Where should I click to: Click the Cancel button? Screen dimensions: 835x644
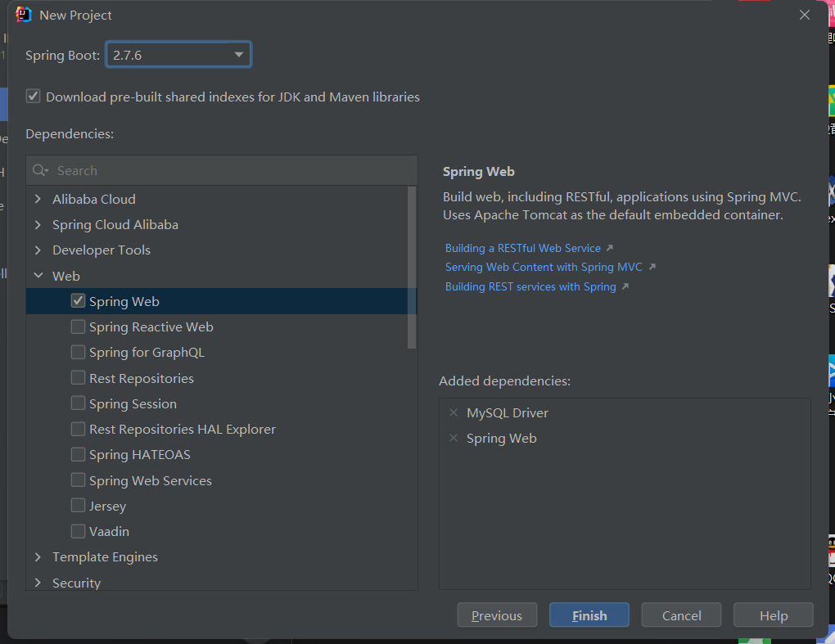pos(681,615)
